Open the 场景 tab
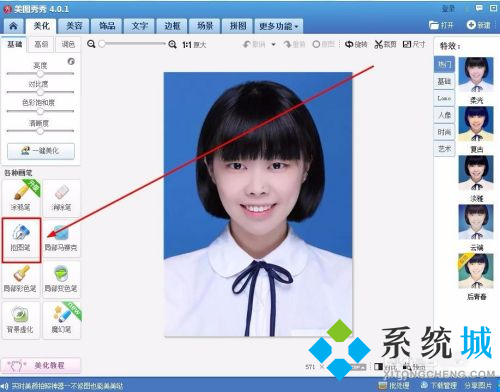500x392 pixels. [x=205, y=26]
